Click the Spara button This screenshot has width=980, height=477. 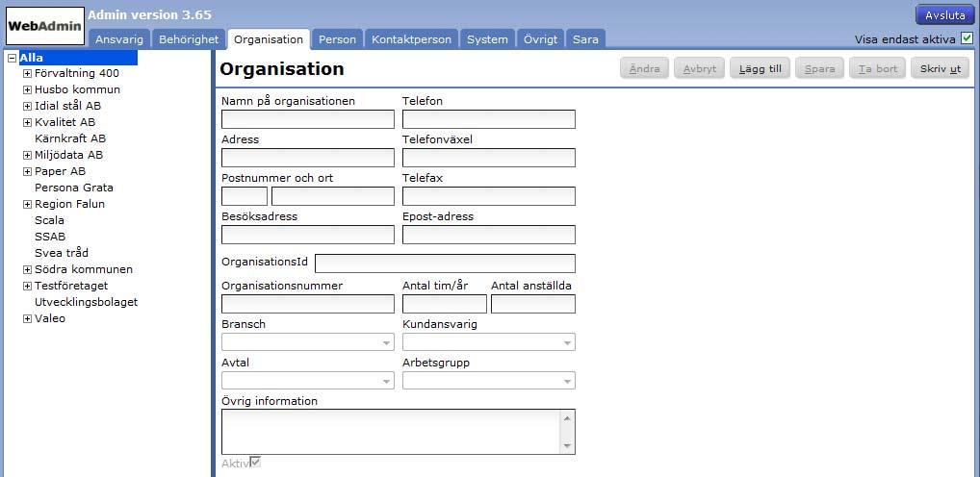819,68
